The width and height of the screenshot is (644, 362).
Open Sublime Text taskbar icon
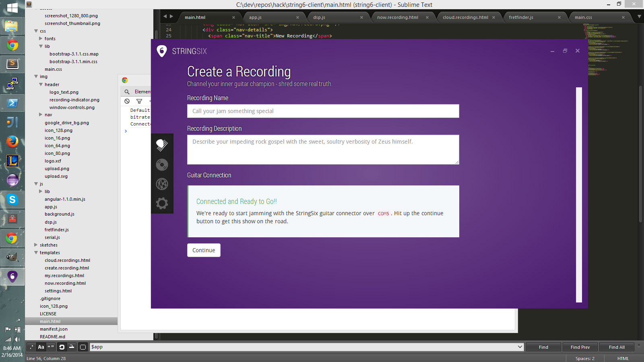tap(12, 64)
